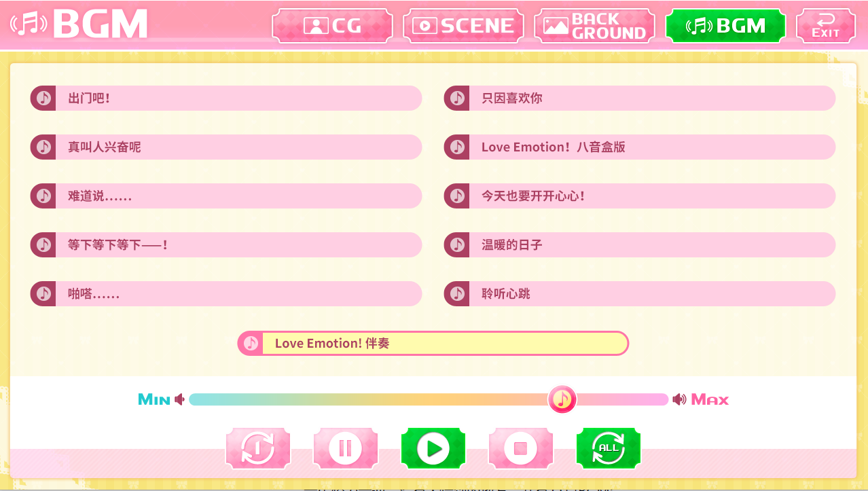Screen dimensions: 868x491
Task: Click the Max volume speaker icon
Action: (x=679, y=399)
